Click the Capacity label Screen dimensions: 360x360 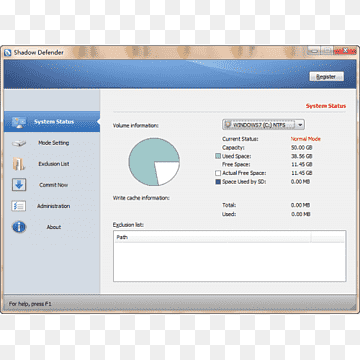233,147
